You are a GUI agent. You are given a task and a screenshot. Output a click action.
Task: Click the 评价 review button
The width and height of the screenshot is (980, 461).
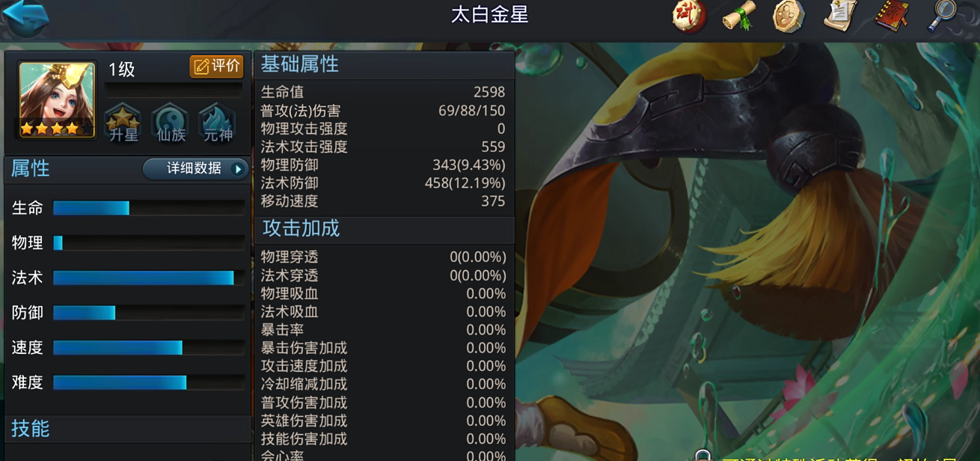tap(216, 67)
